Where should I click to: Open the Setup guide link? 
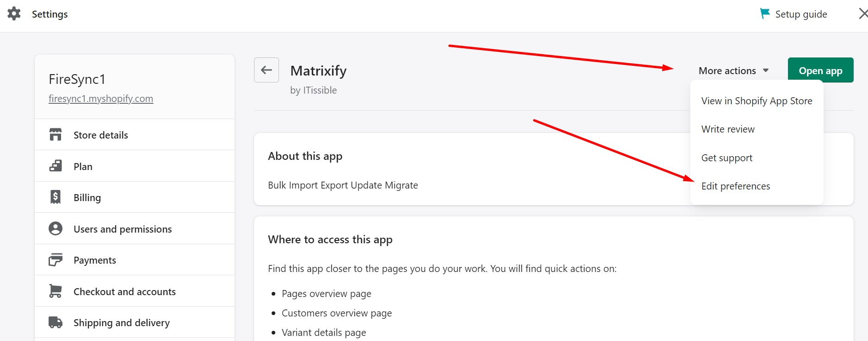point(801,14)
